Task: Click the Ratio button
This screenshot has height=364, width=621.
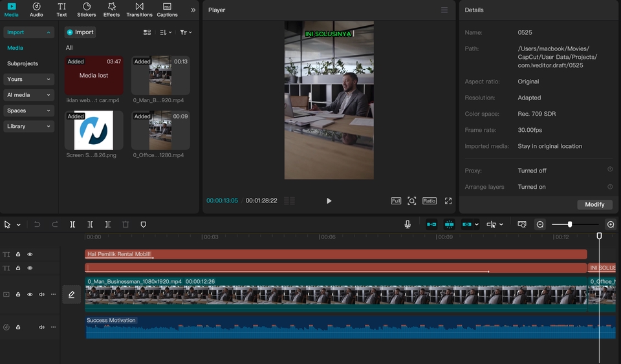Action: (430, 200)
